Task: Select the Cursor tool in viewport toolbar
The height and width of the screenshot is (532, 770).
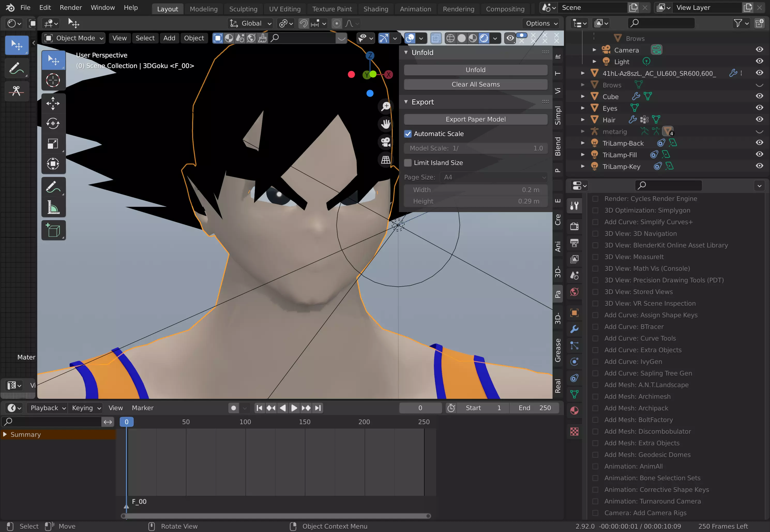Action: (x=53, y=80)
